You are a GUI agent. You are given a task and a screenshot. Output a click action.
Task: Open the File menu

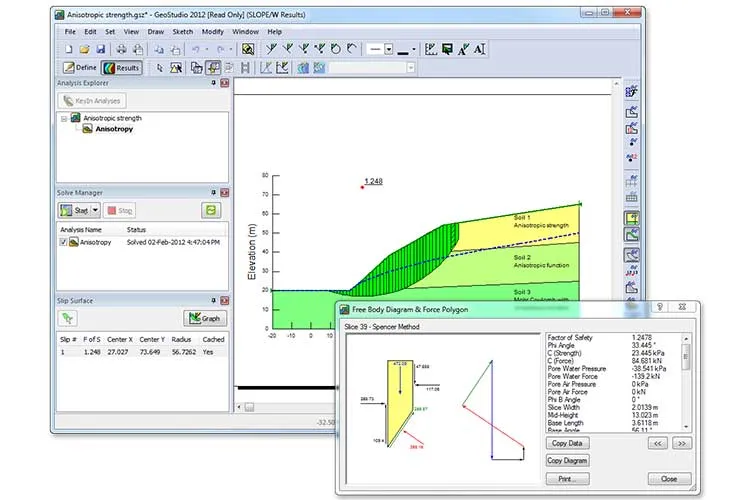pos(70,32)
